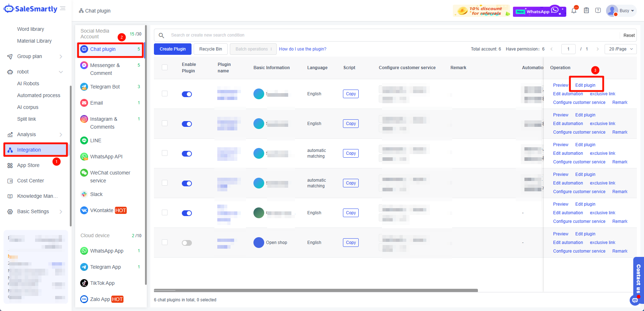Click the clipboard task icon in header
This screenshot has height=311, width=644.
click(586, 11)
